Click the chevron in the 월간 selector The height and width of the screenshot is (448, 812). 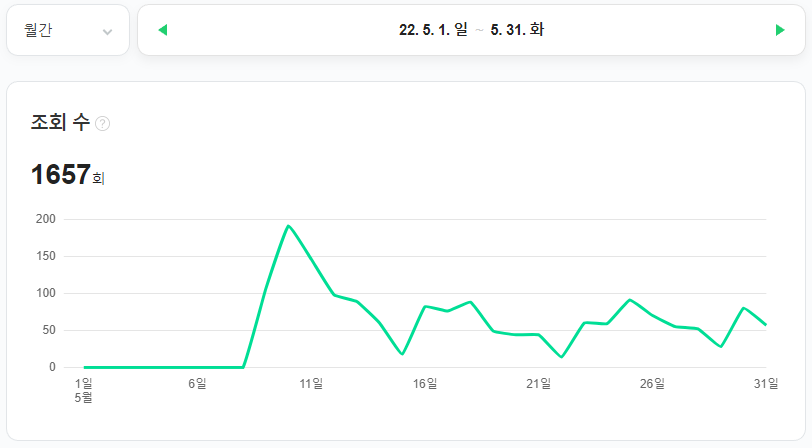pyautogui.click(x=107, y=31)
